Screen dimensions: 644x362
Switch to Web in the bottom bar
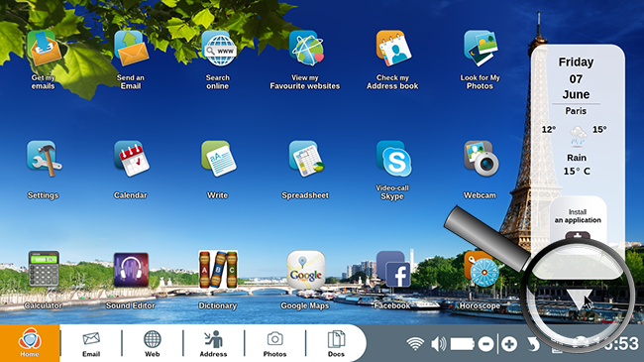153,344
